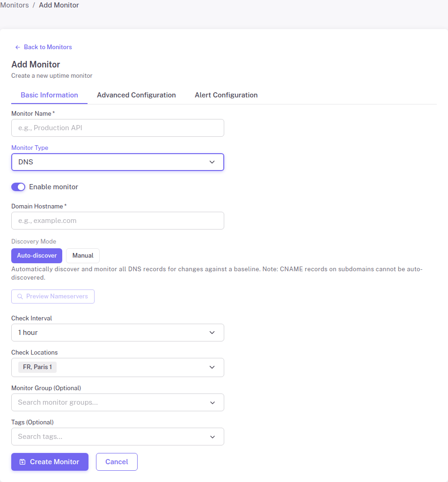Click the save icon inside Create Monitor button
Image resolution: width=448 pixels, height=482 pixels.
(22, 461)
